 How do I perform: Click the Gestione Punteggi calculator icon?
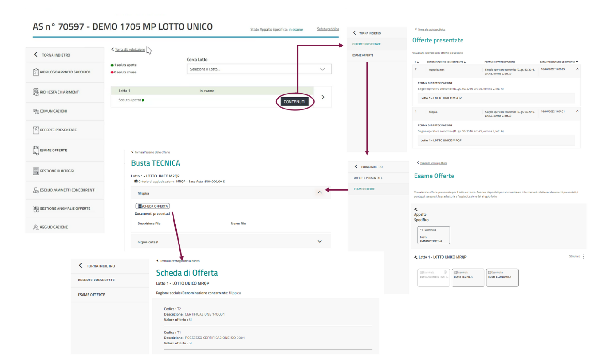(36, 171)
